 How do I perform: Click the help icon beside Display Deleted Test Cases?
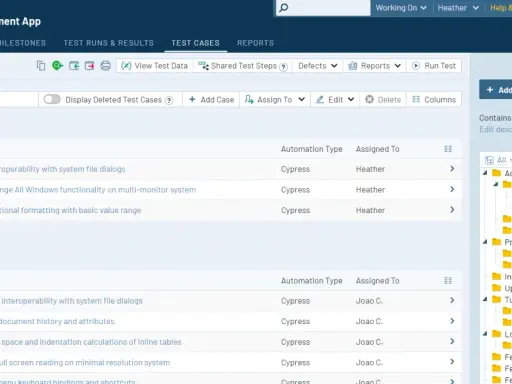(x=169, y=100)
